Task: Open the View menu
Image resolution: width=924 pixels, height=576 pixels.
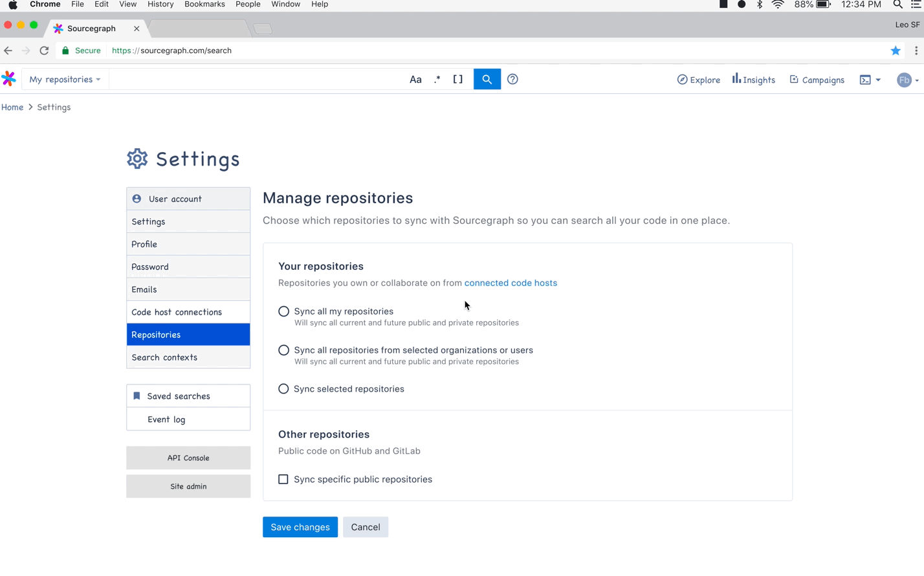Action: (128, 5)
